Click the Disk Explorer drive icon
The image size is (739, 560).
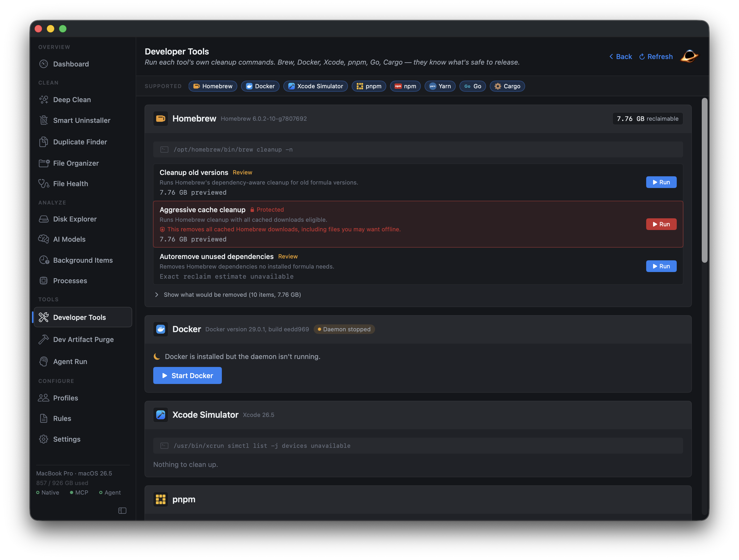coord(44,219)
